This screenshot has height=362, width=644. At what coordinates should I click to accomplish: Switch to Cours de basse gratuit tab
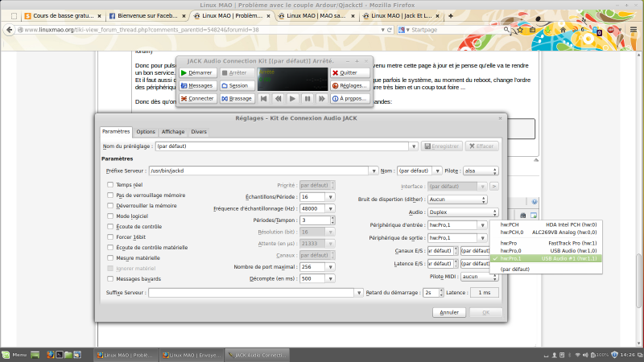[x=63, y=15]
